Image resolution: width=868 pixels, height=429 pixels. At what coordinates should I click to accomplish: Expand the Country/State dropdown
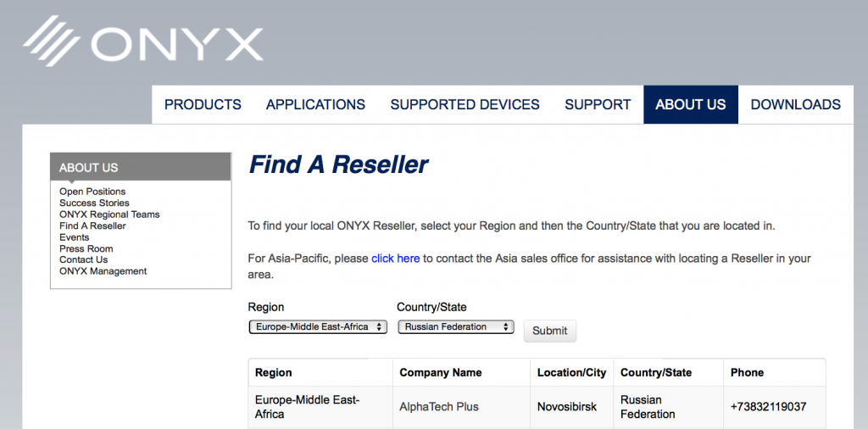coord(455,327)
